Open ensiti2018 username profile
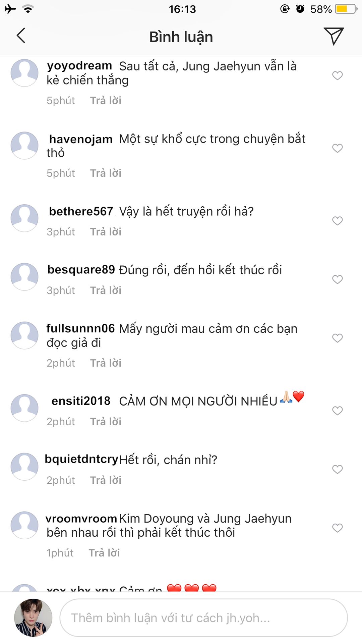 tap(81, 401)
